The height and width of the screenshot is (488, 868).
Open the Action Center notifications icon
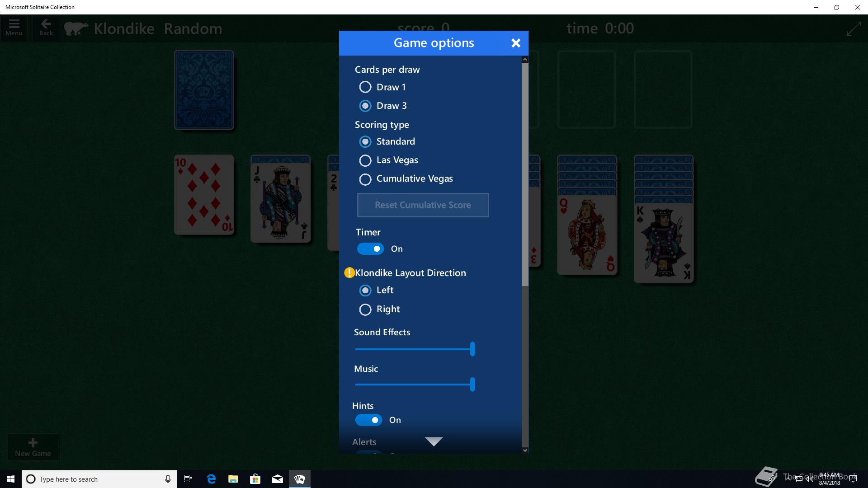(x=854, y=479)
